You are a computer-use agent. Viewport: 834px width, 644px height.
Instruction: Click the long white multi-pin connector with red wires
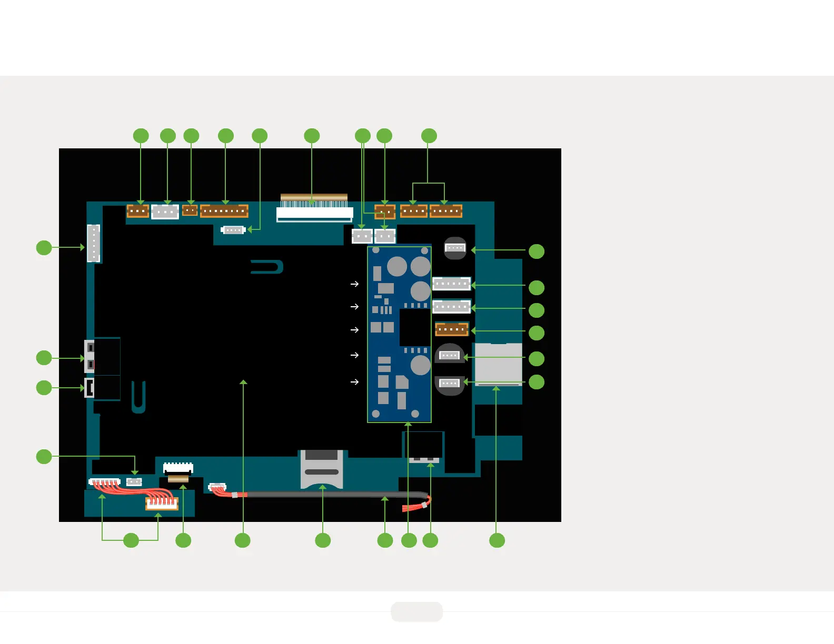[104, 481]
